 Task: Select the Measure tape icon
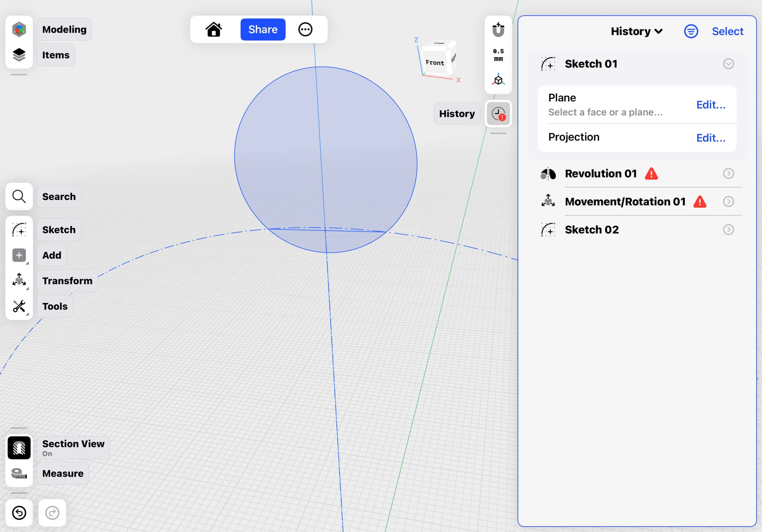[x=19, y=473]
